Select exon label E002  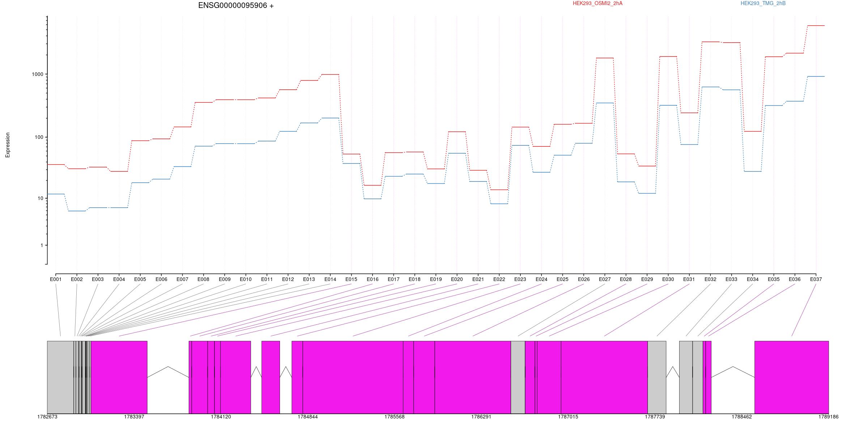(x=77, y=279)
